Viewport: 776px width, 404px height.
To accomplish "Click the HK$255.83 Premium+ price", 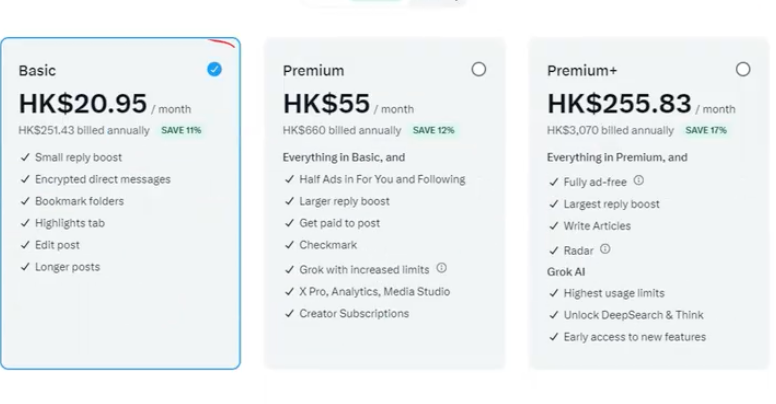I will (619, 104).
